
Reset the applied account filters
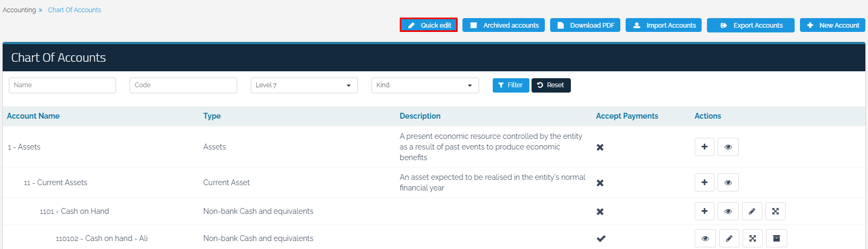pos(551,85)
